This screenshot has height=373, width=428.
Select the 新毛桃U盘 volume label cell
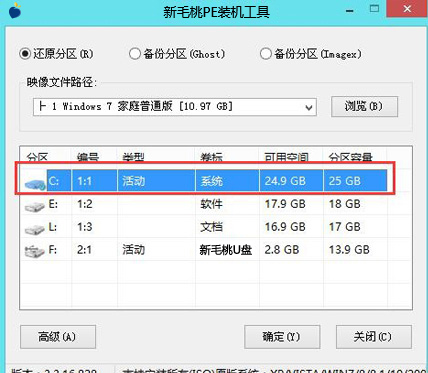click(226, 250)
